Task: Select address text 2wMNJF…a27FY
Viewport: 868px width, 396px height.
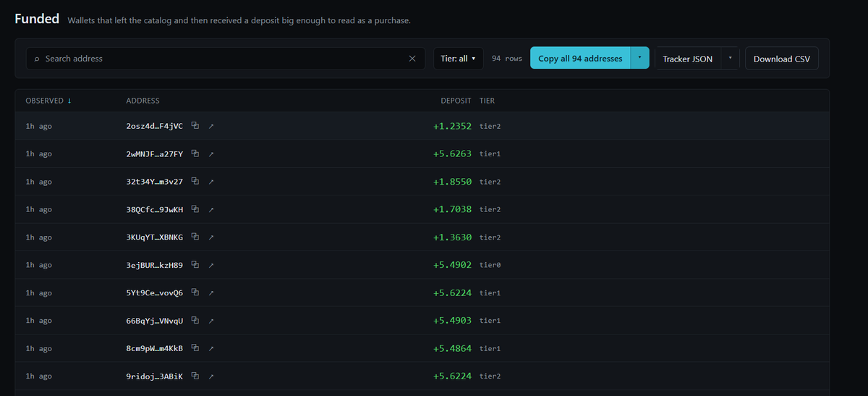Action: (155, 153)
